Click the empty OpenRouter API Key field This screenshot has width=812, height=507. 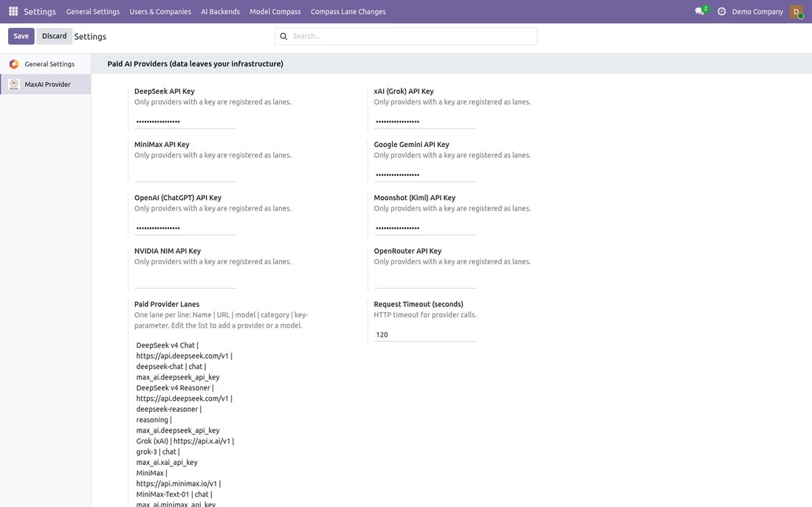(x=424, y=282)
